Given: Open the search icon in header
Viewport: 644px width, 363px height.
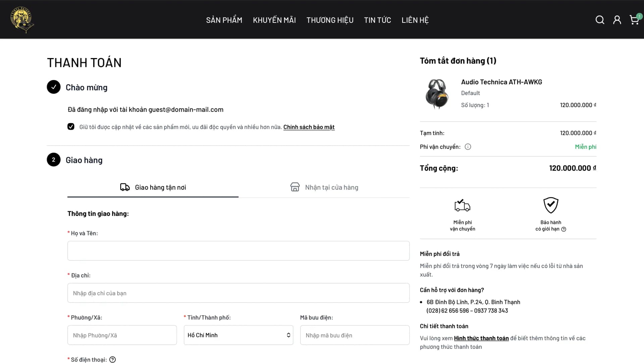Looking at the screenshot, I should point(600,20).
